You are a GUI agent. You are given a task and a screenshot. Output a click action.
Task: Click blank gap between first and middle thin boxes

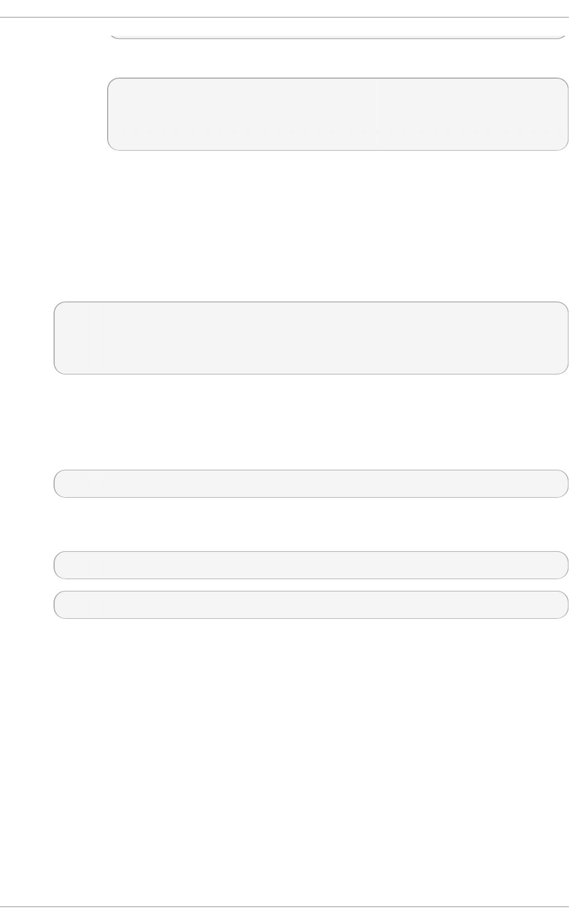[311, 524]
